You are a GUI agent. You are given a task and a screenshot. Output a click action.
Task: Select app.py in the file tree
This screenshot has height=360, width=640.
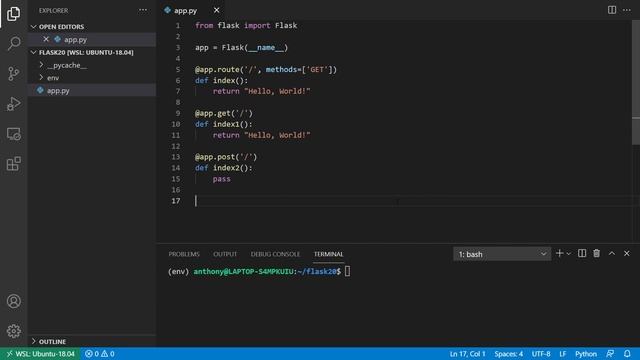92,90
